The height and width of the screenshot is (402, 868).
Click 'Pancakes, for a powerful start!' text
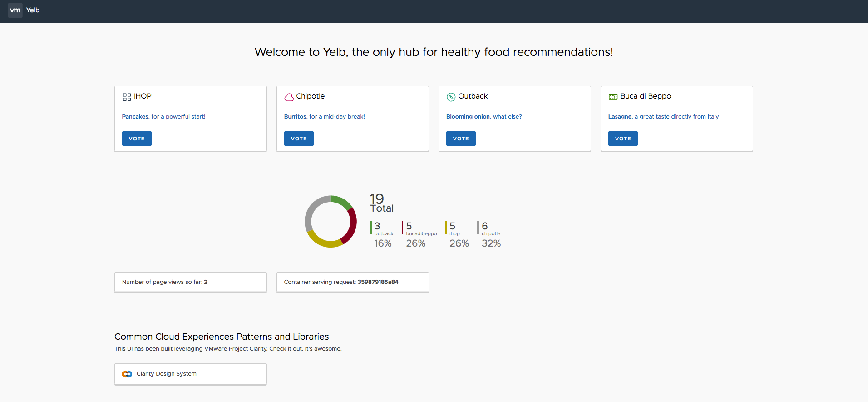click(x=163, y=117)
